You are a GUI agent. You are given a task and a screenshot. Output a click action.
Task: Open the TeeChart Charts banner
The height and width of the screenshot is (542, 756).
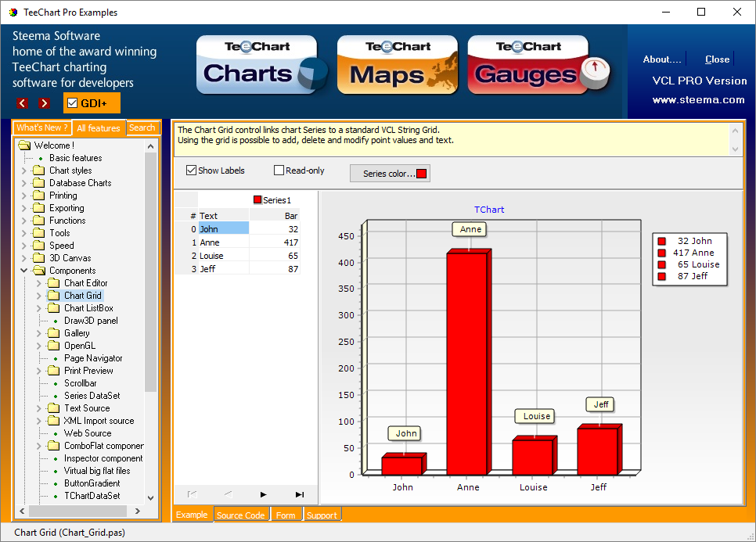261,65
